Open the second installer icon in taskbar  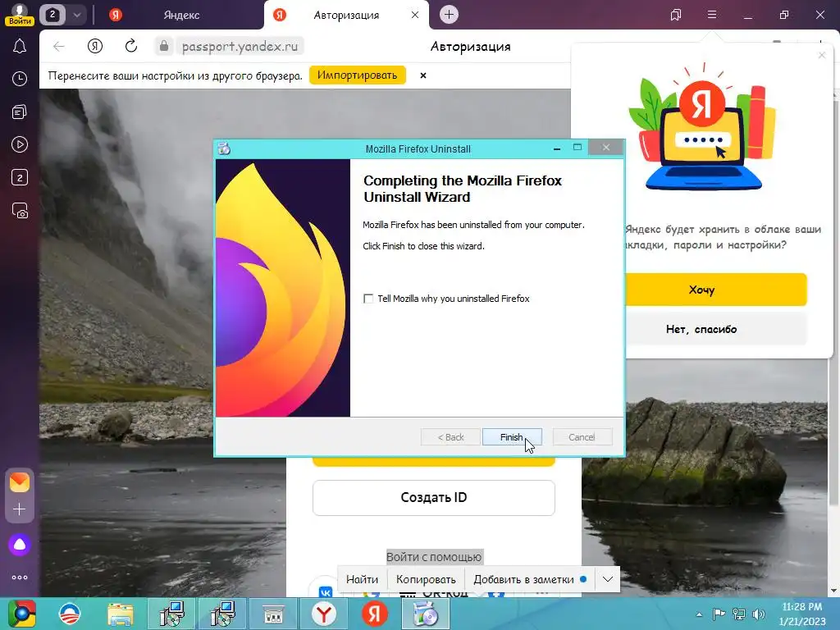click(221, 614)
